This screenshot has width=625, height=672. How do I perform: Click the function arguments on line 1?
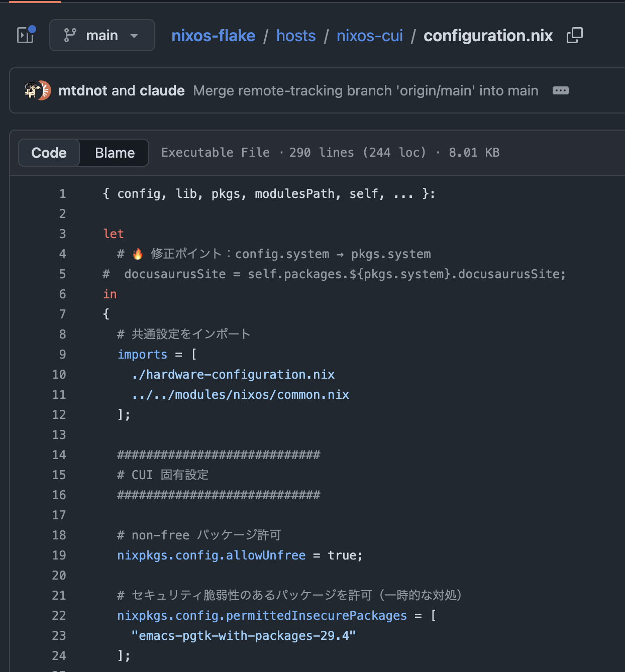269,194
